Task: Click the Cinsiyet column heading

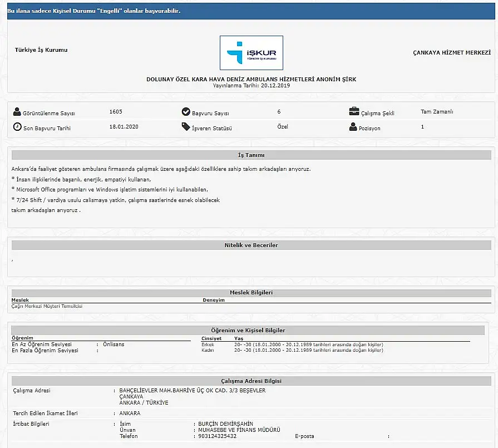Action: [x=211, y=339]
